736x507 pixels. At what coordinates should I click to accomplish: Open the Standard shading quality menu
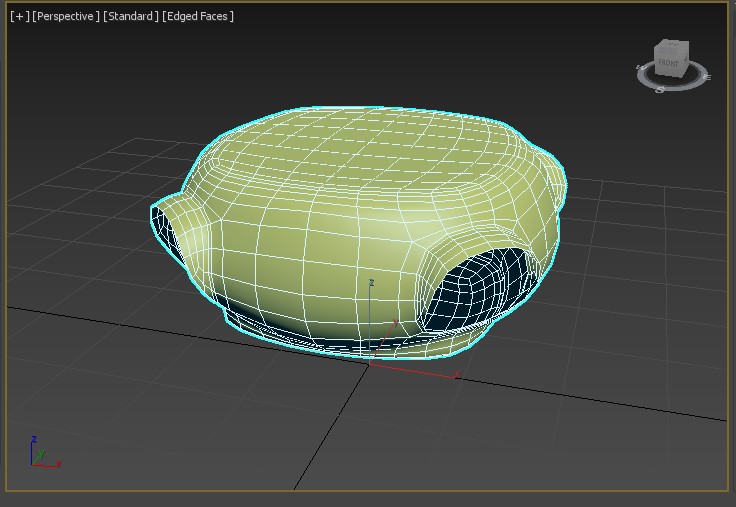pyautogui.click(x=131, y=16)
